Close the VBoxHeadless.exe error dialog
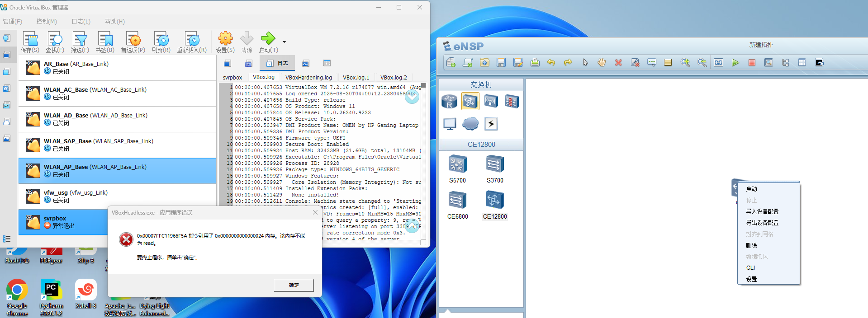Viewport: 868px width, 318px height. tap(315, 212)
